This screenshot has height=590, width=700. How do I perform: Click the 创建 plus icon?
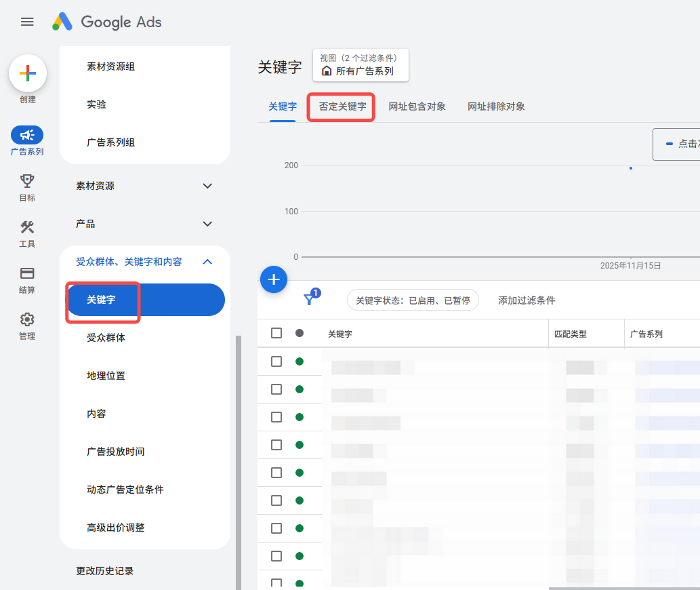(27, 73)
